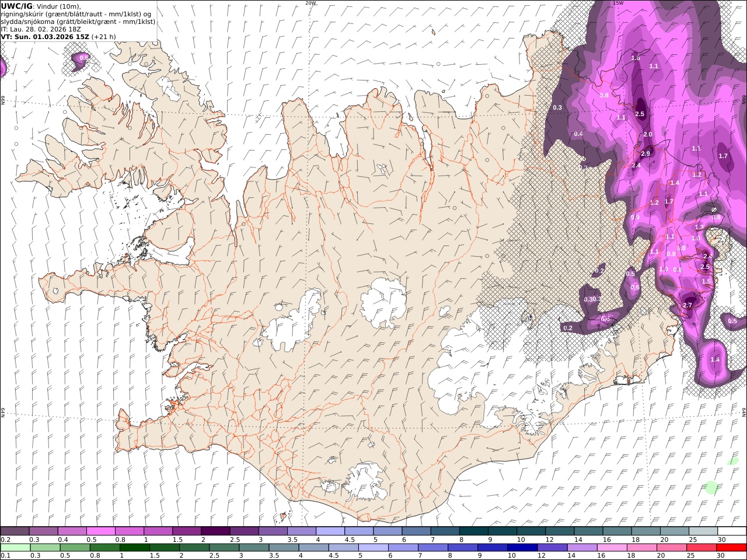Click the 0.9 snowfall value label
Screen dimensions: 747x560
636,217
